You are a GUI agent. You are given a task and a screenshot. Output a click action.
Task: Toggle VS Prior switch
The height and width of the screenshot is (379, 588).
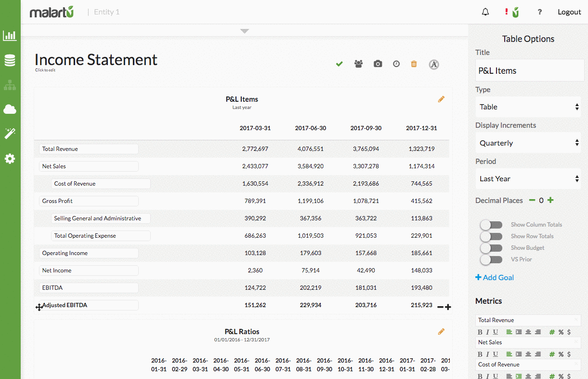point(491,259)
